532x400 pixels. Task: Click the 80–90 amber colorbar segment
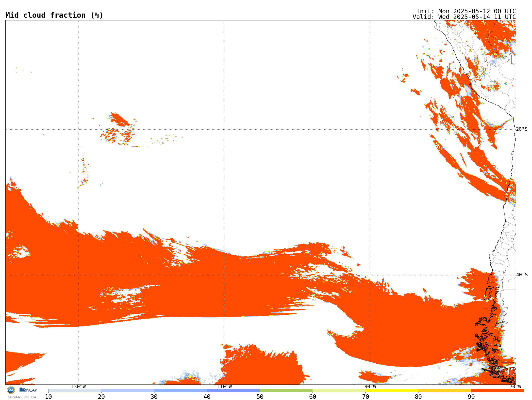(x=445, y=390)
